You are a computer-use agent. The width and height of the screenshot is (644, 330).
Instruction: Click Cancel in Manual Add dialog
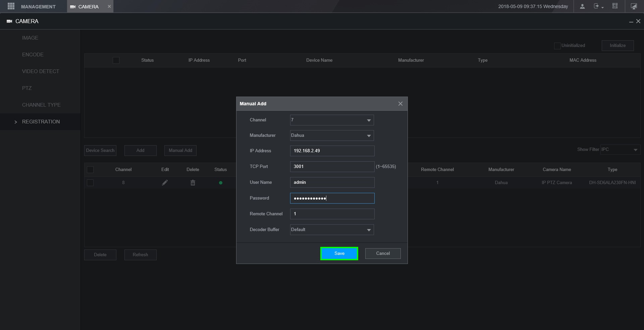(x=383, y=254)
